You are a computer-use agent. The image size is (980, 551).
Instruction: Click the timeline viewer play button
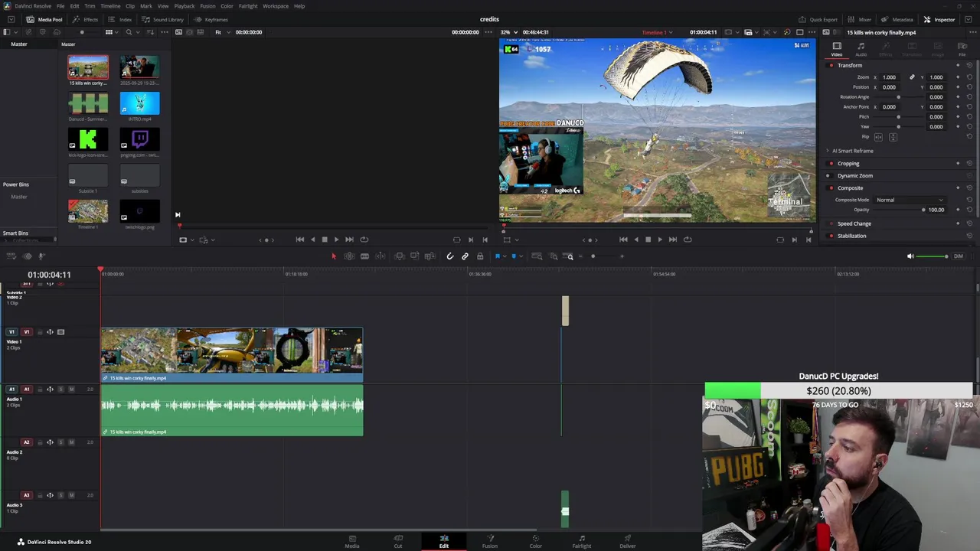tap(660, 240)
